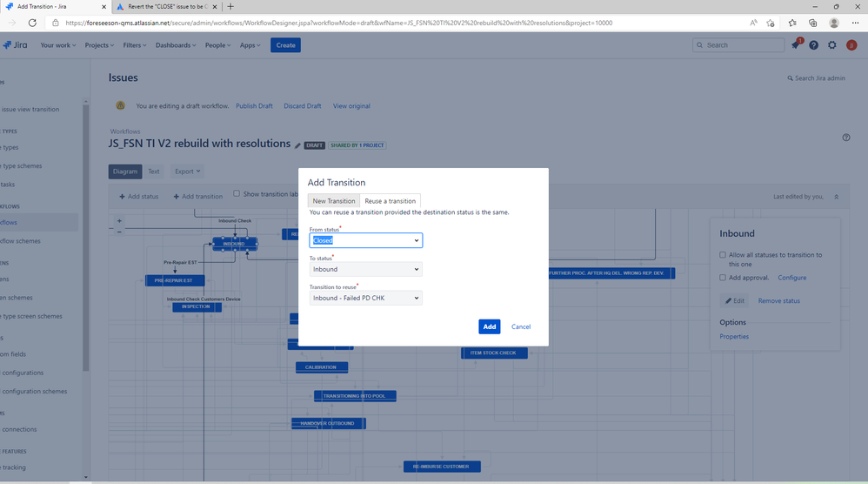Click the pencil icon to rename workflow

pos(297,145)
